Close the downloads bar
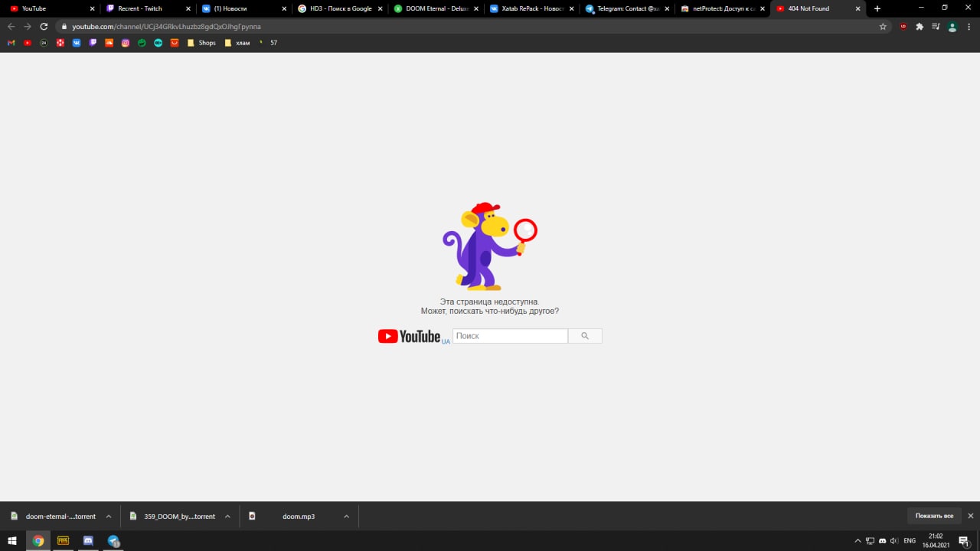The height and width of the screenshot is (551, 980). pyautogui.click(x=971, y=516)
